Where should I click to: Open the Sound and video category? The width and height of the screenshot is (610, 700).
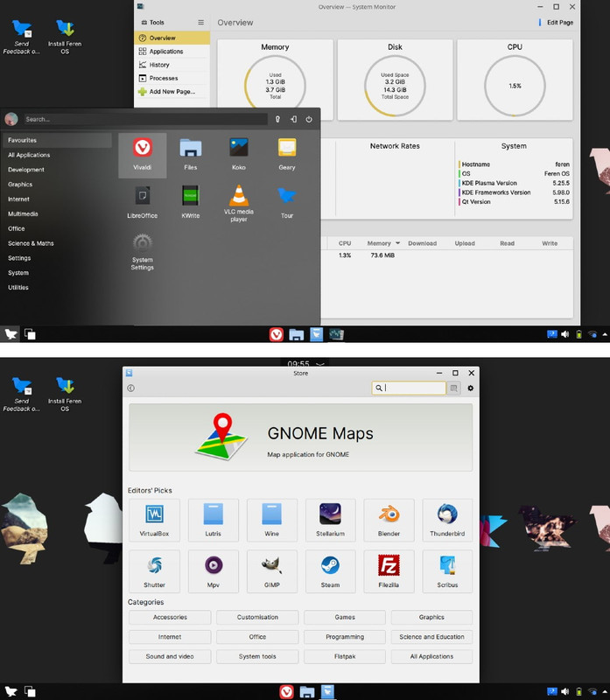click(170, 656)
